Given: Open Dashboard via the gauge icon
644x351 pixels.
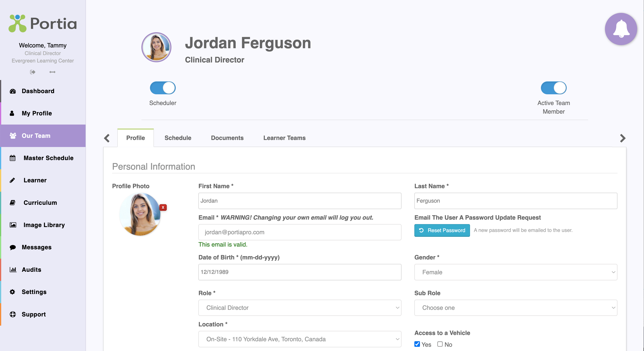Looking at the screenshot, I should coord(13,91).
